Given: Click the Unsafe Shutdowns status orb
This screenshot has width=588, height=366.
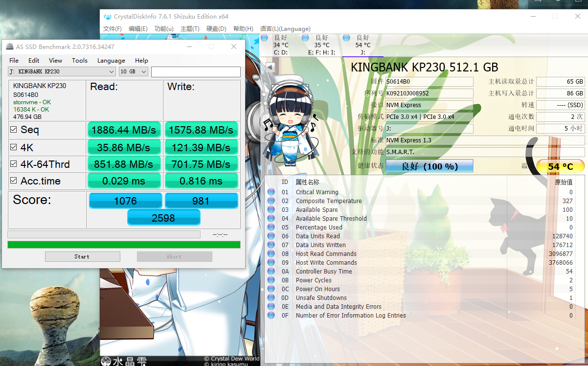Looking at the screenshot, I should pyautogui.click(x=271, y=298).
